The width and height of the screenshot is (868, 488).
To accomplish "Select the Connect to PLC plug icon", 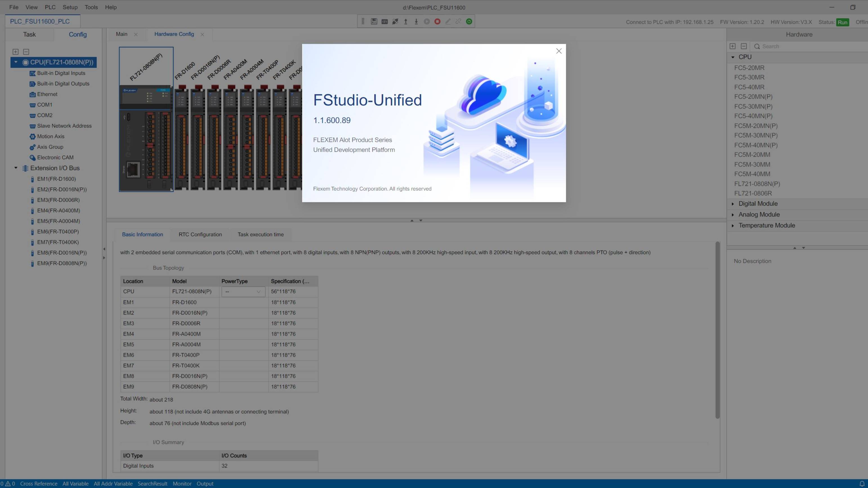I will (395, 21).
